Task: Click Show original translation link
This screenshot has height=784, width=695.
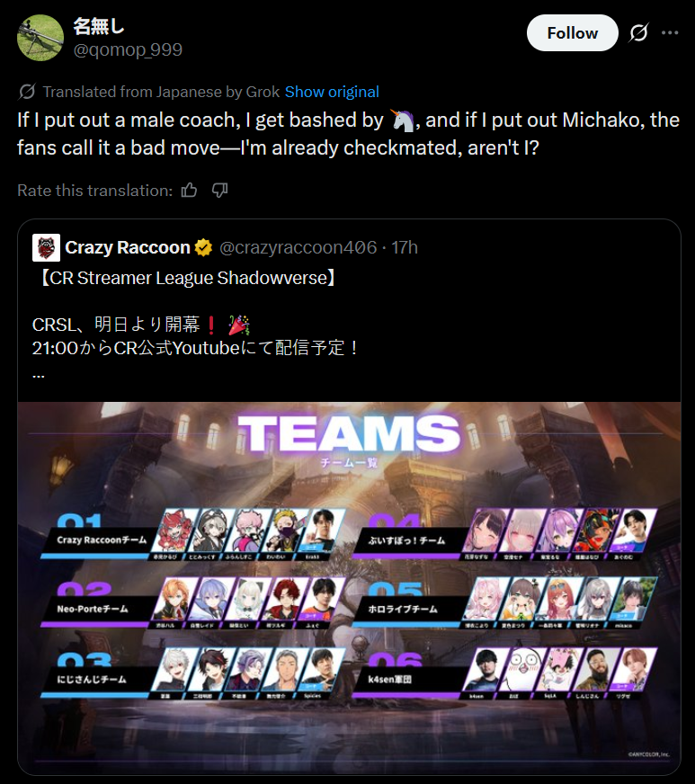Action: pyautogui.click(x=332, y=92)
